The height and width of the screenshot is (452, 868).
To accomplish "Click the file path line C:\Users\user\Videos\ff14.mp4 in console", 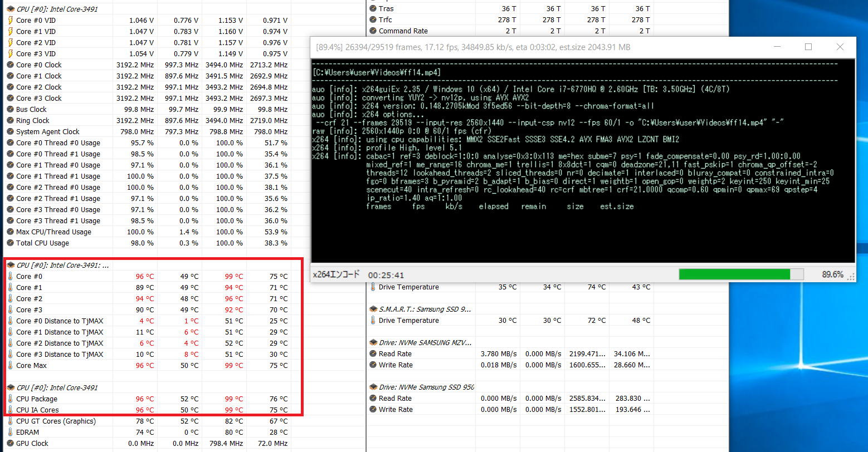I will click(x=378, y=72).
